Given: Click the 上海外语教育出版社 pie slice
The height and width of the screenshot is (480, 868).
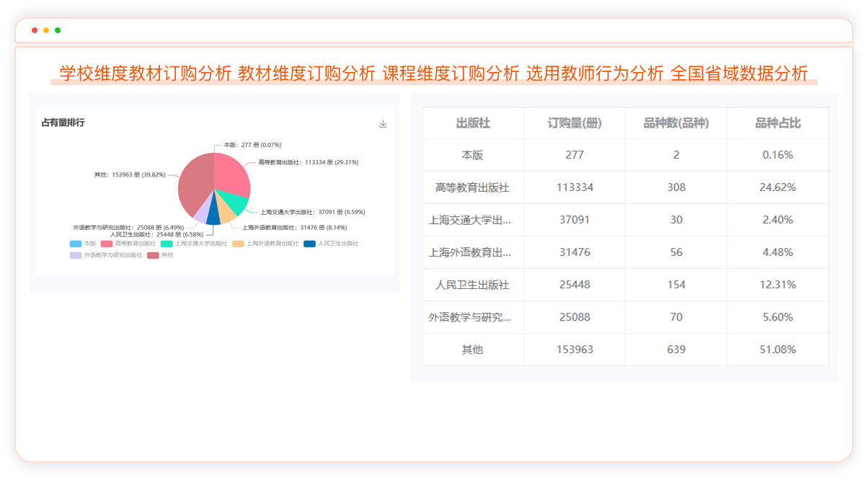Looking at the screenshot, I should [226, 213].
